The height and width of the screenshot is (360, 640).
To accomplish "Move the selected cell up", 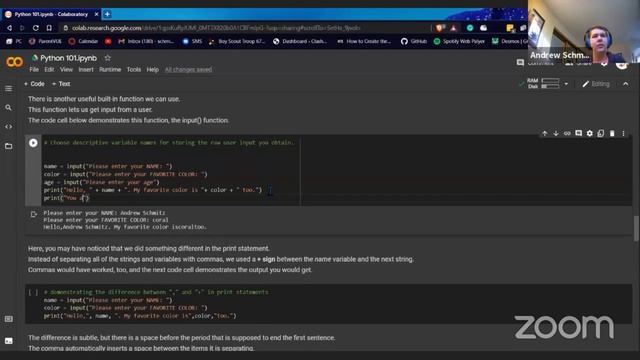I will (544, 133).
